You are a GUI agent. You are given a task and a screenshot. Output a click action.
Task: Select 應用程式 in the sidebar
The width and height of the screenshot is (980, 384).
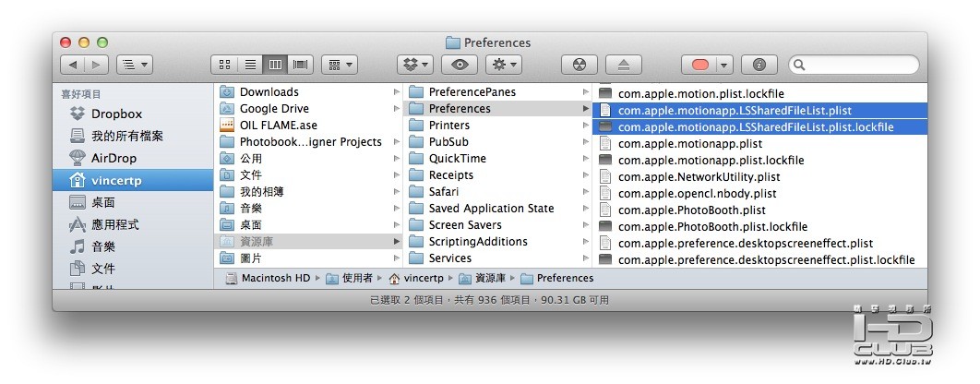[133, 224]
